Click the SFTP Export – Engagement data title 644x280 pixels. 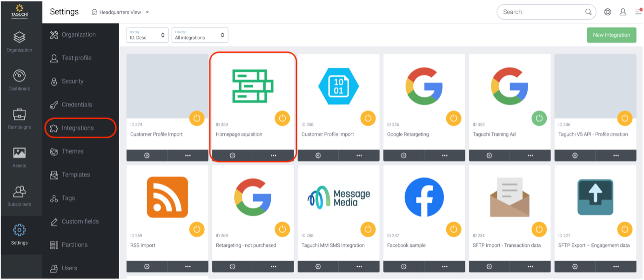click(x=594, y=245)
